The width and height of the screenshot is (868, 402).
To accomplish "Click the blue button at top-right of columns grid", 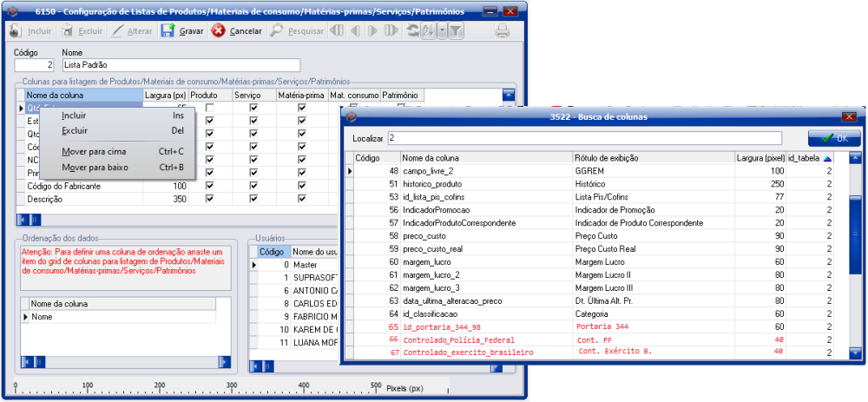I will click(x=509, y=95).
